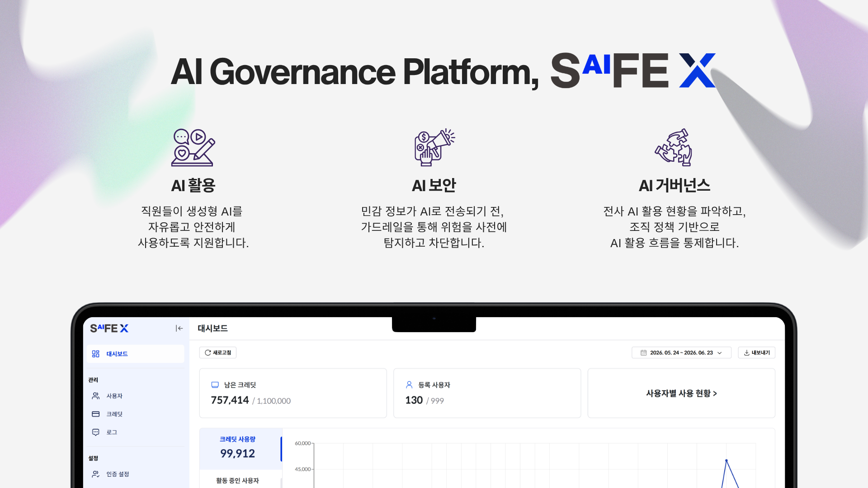The width and height of the screenshot is (868, 488).
Task: Open the date range dropdown 2026. 05. 24 ~ 2026. 06. 23
Action: point(681,352)
